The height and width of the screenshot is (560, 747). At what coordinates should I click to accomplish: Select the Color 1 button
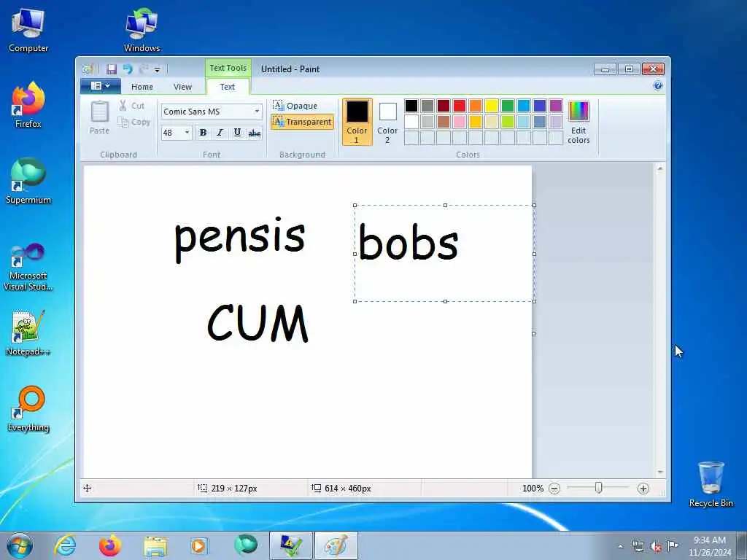pyautogui.click(x=357, y=122)
